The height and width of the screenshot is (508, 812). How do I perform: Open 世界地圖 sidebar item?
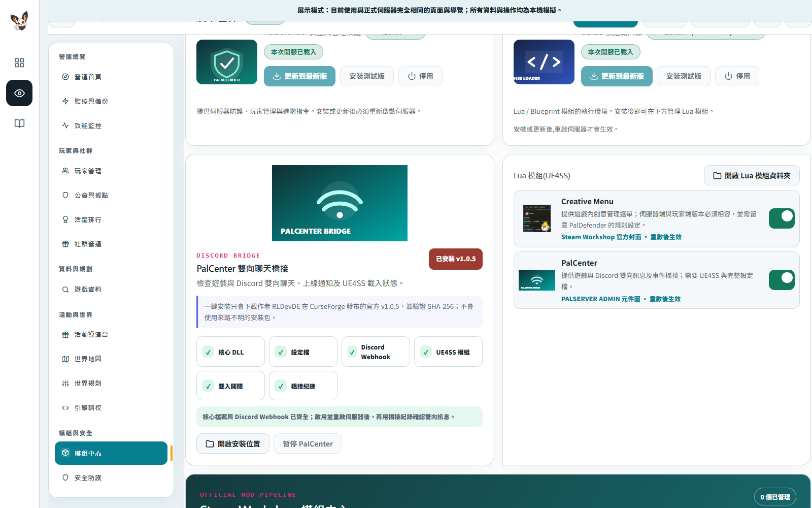(x=111, y=359)
